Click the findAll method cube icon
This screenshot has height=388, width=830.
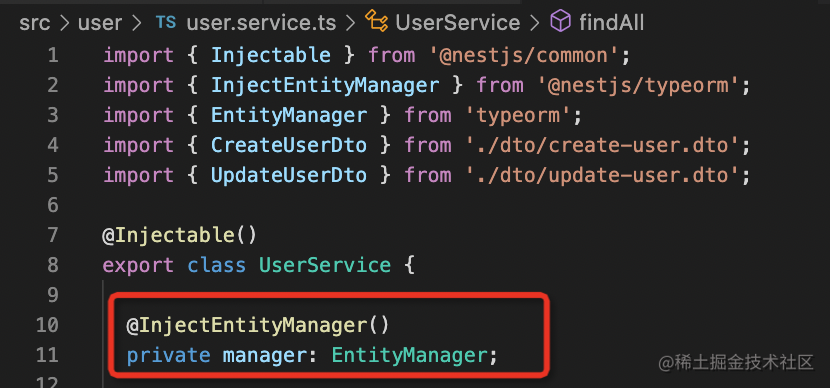pos(561,22)
